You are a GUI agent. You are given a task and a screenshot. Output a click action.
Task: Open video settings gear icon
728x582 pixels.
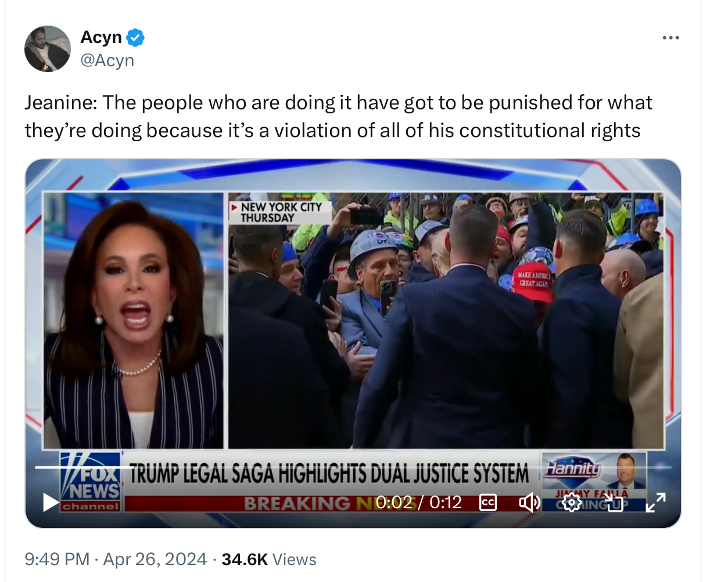tap(571, 502)
